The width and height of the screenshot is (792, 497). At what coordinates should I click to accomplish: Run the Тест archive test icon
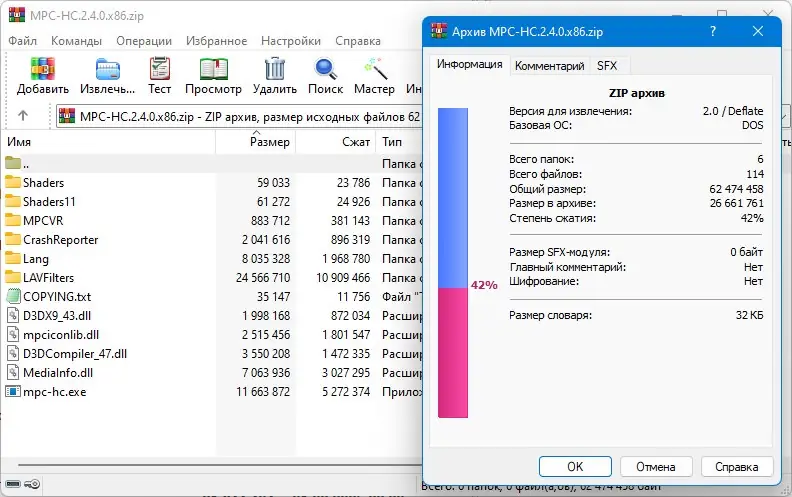tap(160, 69)
